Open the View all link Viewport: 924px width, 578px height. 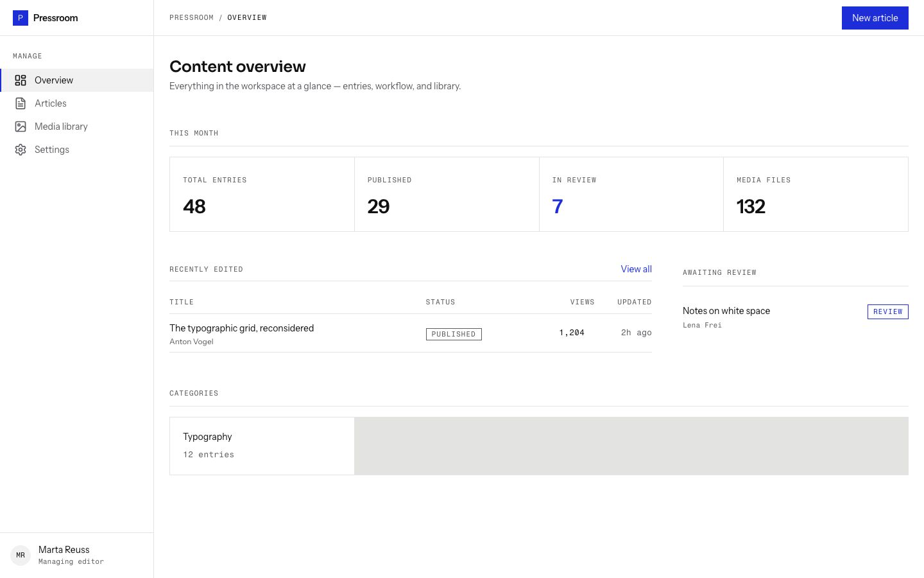pos(636,269)
